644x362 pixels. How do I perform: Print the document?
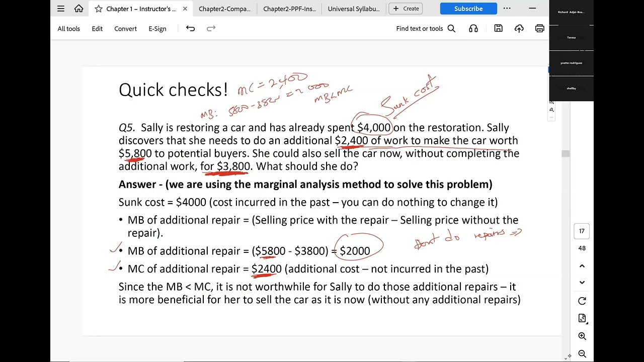pos(539,29)
